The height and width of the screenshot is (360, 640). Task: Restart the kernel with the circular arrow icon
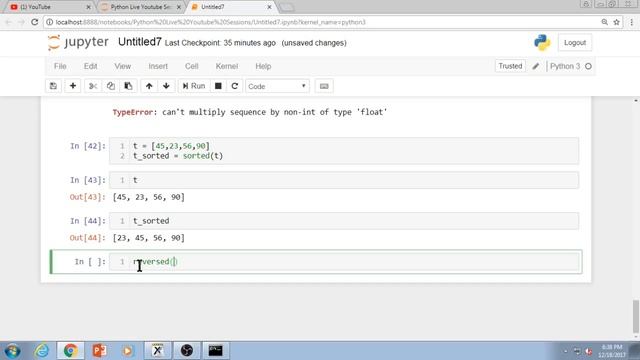235,86
